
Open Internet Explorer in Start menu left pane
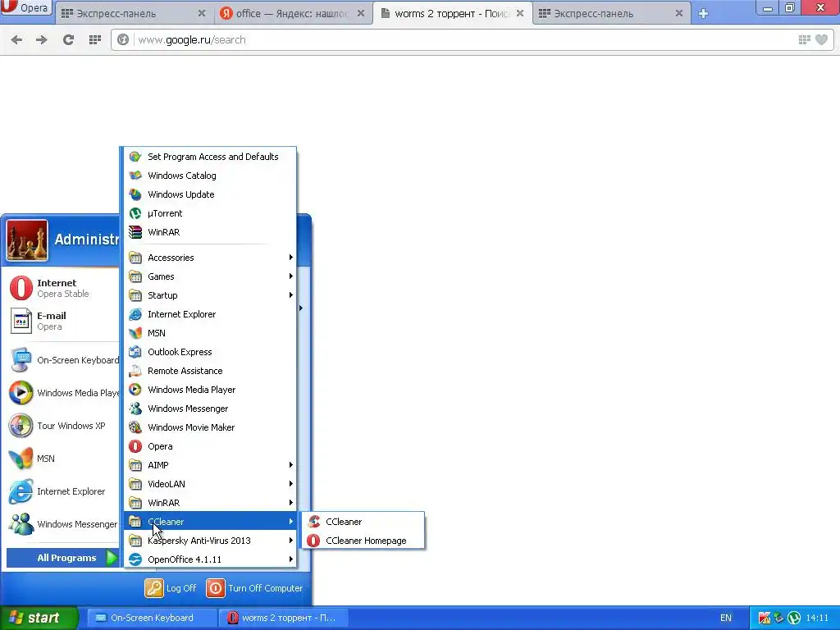pyautogui.click(x=63, y=491)
